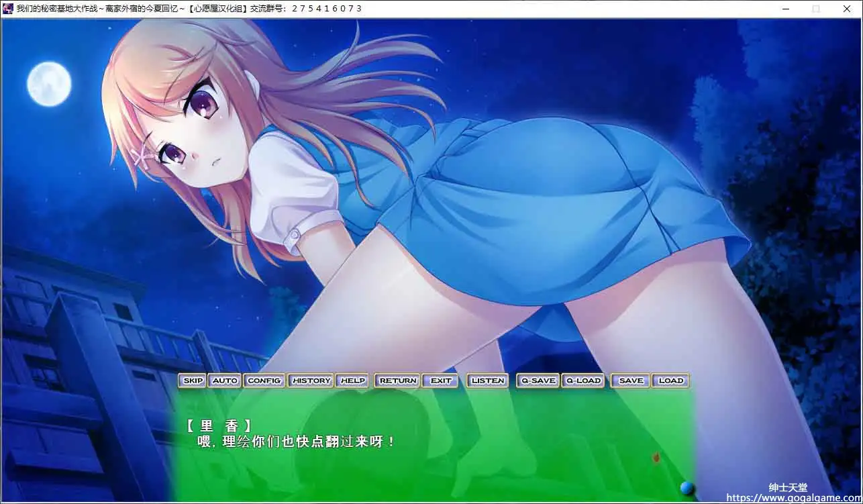Screen dimensions: 863x504
Task: Click LISTEN to replay the voice
Action: tap(487, 381)
